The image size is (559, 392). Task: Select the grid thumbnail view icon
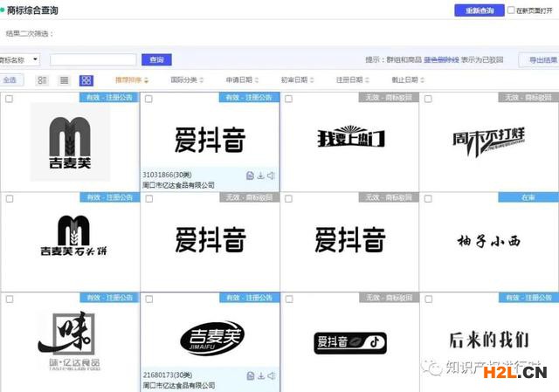pyautogui.click(x=86, y=80)
